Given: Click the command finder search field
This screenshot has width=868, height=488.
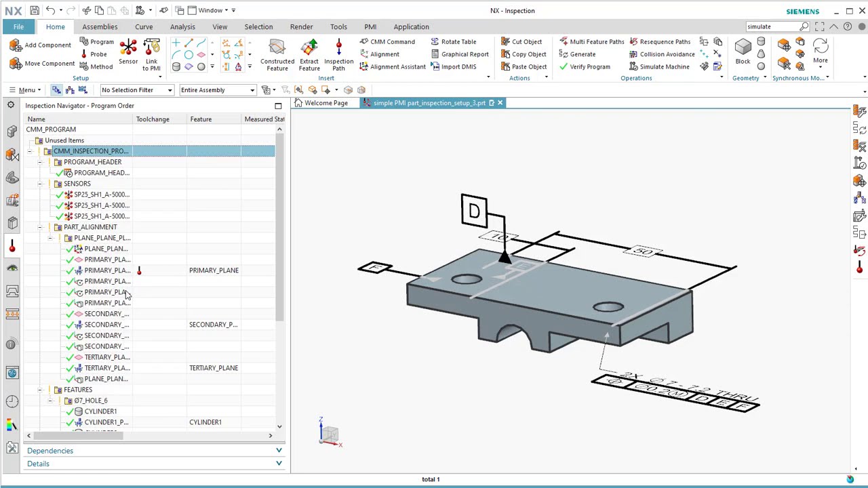Looking at the screenshot, I should 772,26.
